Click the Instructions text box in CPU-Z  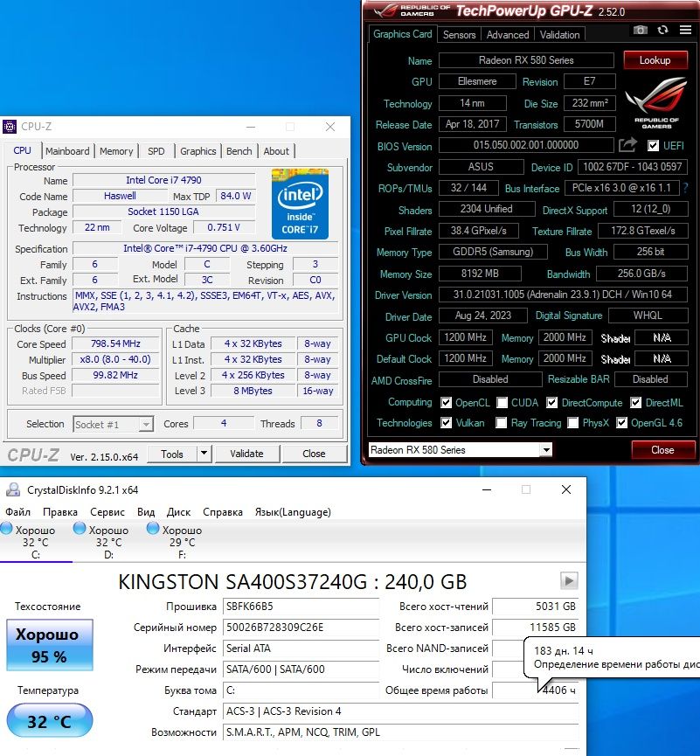pyautogui.click(x=204, y=301)
